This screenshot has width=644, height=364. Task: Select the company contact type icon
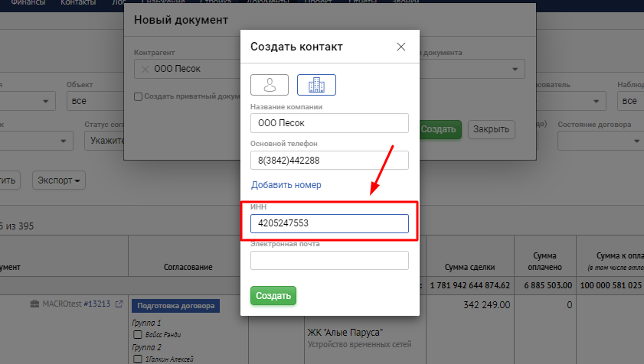click(x=316, y=84)
